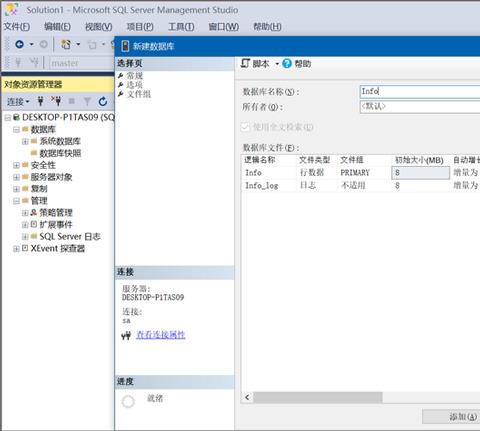The height and width of the screenshot is (431, 480).
Task: Click the new project toolbar icon
Action: [66, 44]
